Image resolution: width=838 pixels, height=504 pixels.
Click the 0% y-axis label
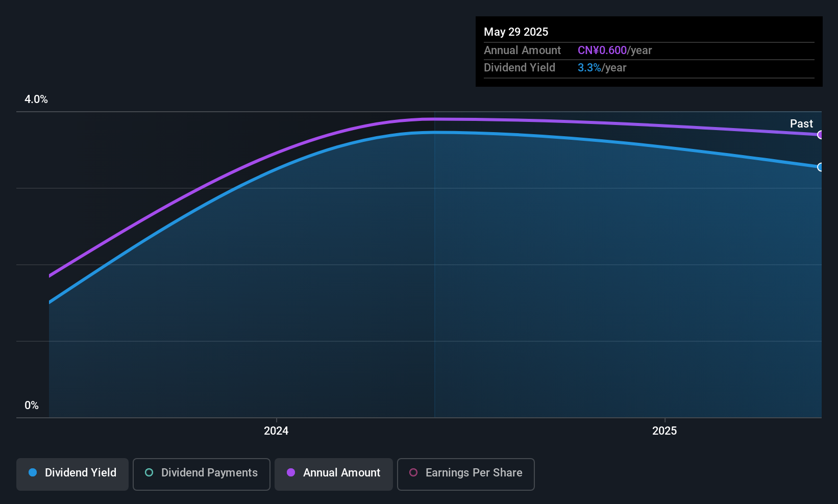(32, 405)
